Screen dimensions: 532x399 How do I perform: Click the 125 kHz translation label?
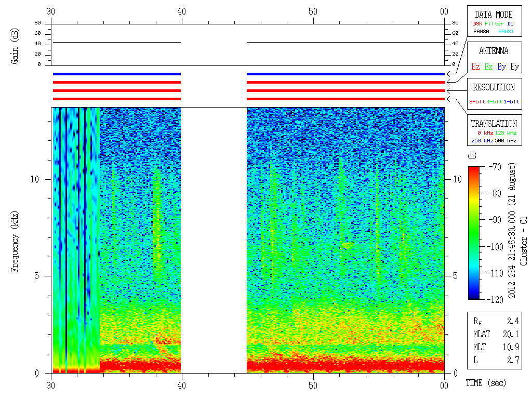click(x=506, y=133)
